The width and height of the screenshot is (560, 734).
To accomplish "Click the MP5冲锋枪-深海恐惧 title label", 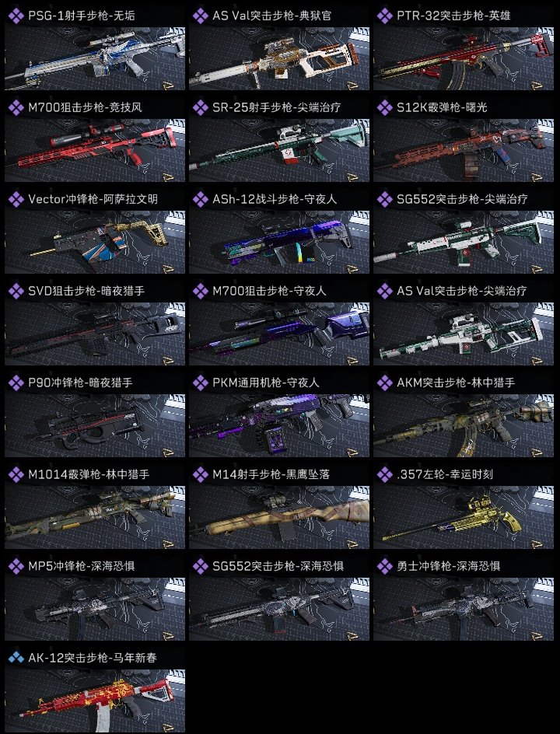I will coord(82,566).
